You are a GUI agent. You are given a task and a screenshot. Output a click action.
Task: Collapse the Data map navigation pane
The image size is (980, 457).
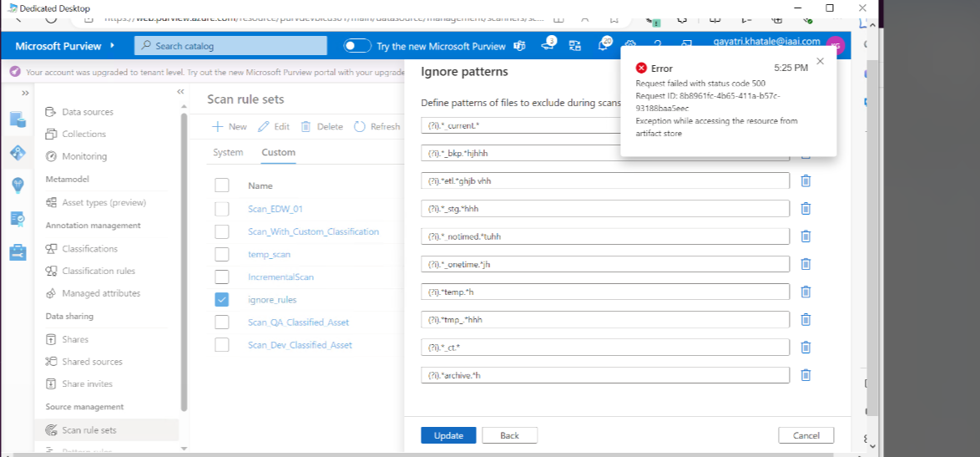click(x=180, y=91)
